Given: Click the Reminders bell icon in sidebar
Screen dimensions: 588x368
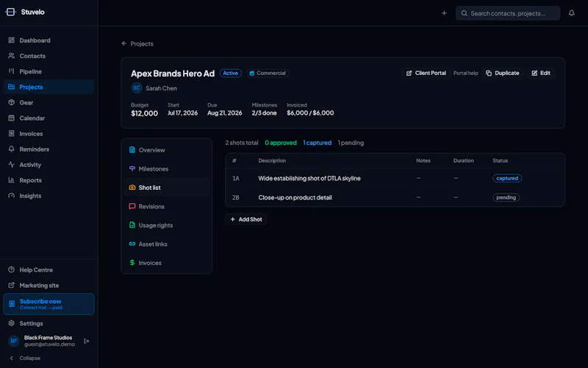Looking at the screenshot, I should point(12,149).
